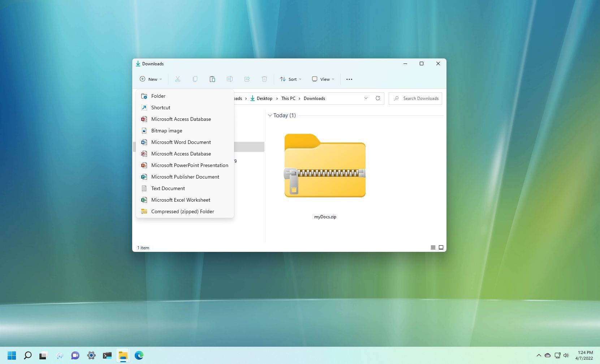Open the Sort dropdown

pos(290,79)
